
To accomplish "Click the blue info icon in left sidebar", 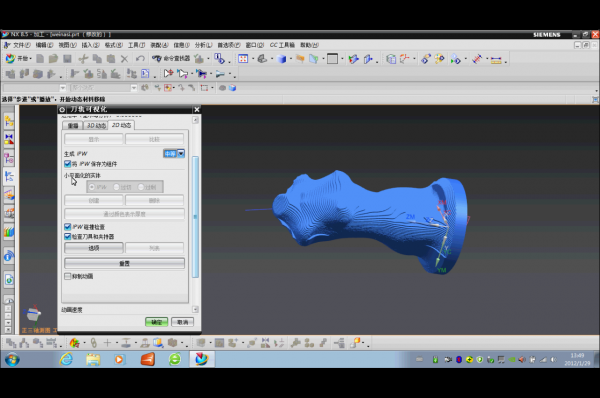I will 9,256.
